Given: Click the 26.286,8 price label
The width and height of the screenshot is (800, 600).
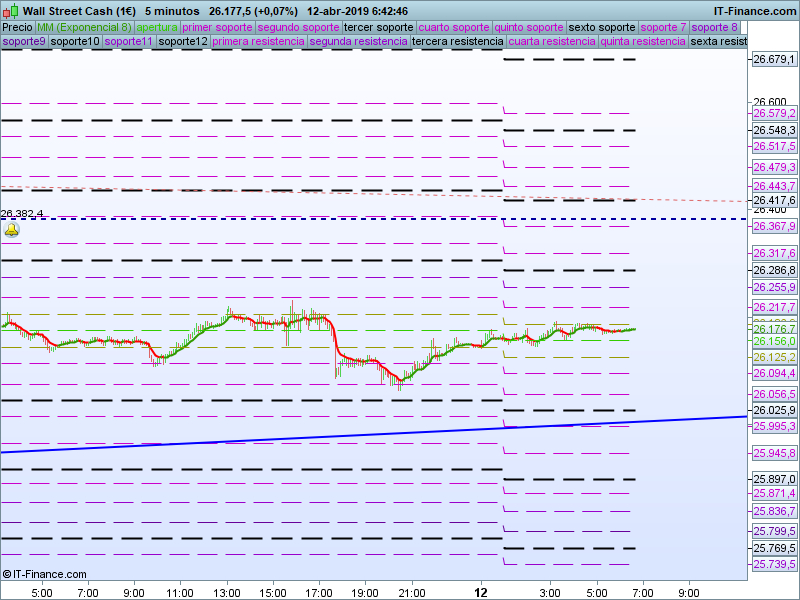Looking at the screenshot, I should [x=774, y=270].
